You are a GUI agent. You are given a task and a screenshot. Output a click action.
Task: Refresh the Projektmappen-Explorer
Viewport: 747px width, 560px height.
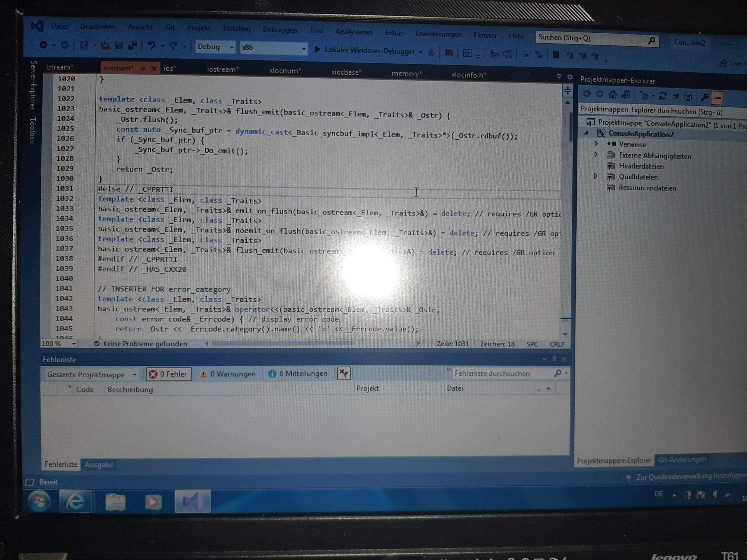coord(663,96)
